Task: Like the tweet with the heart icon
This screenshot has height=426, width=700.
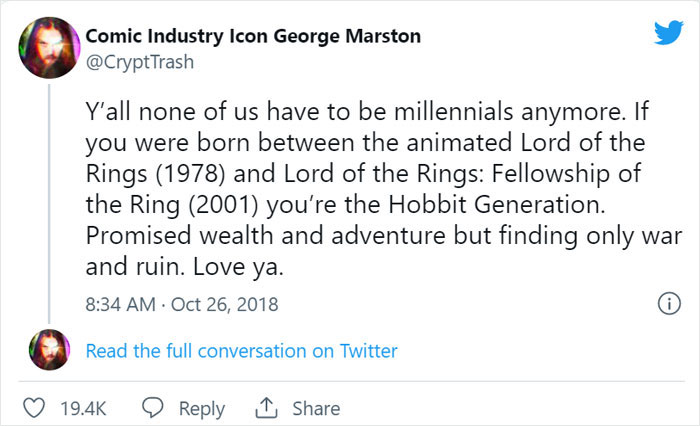Action: 34,408
